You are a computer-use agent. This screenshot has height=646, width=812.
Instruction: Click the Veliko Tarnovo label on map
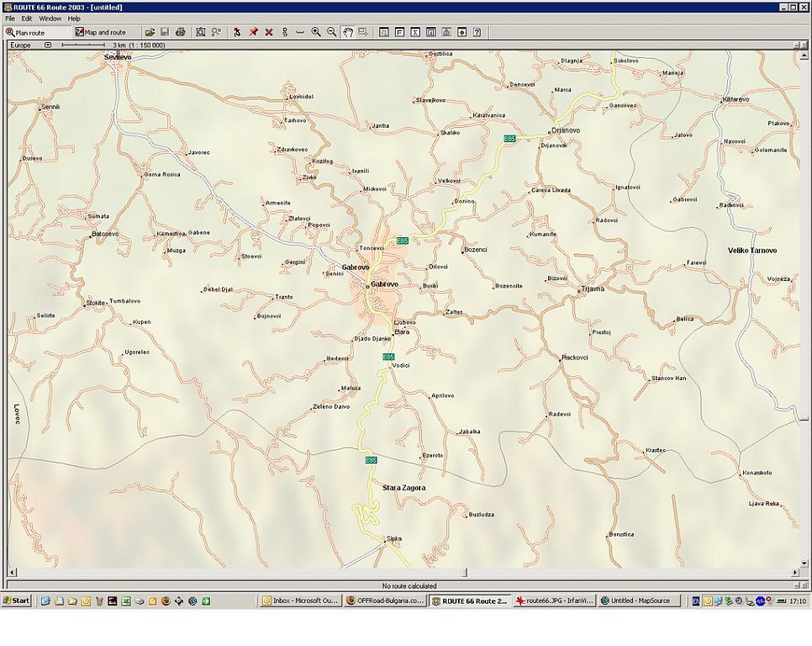[x=752, y=251]
